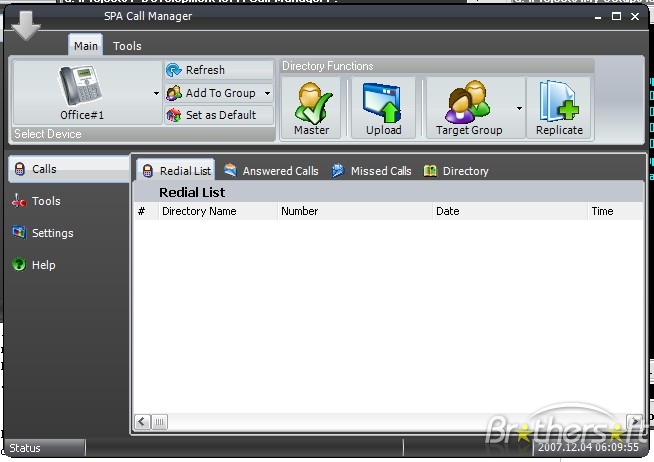Minimize the SPA Call Manager window
The height and width of the screenshot is (462, 654).
598,17
